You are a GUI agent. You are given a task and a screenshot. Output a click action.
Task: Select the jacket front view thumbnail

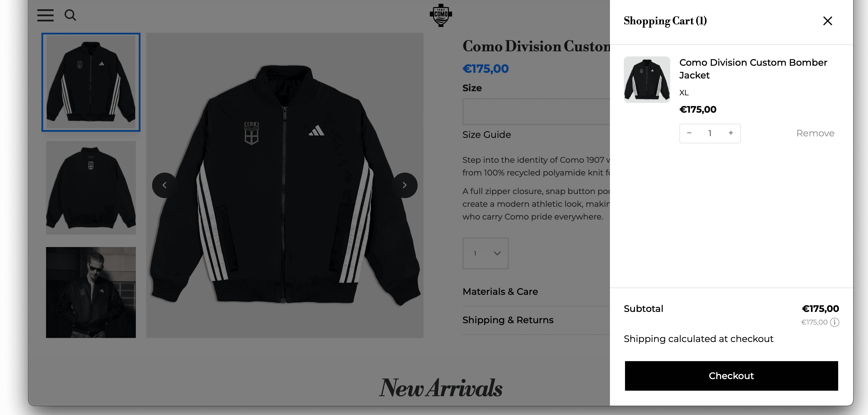tap(91, 82)
